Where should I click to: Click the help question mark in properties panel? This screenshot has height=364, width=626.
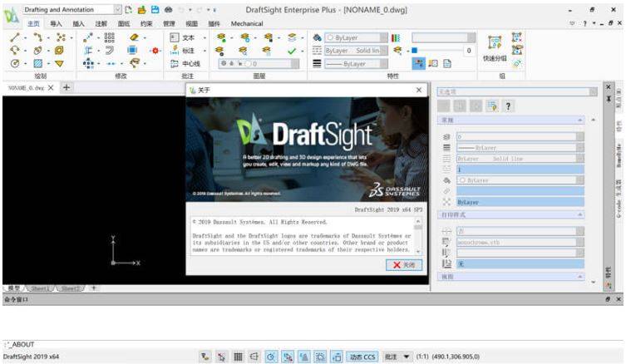point(507,106)
